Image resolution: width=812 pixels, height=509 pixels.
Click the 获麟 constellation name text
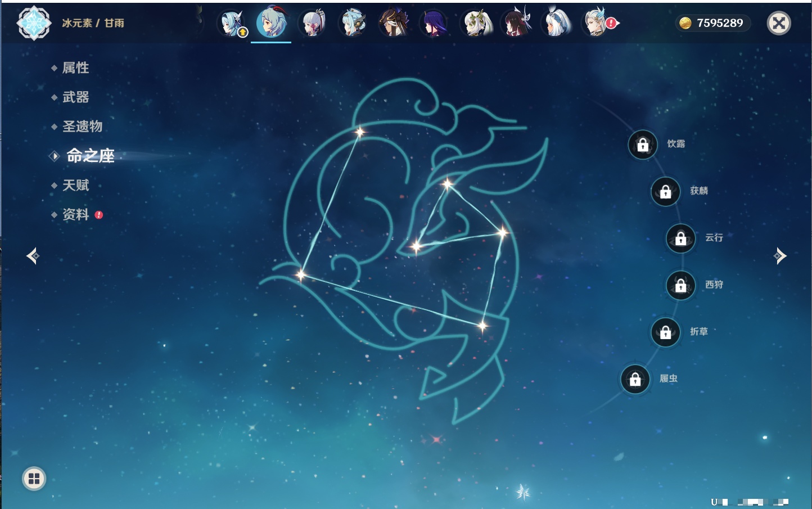pyautogui.click(x=699, y=191)
